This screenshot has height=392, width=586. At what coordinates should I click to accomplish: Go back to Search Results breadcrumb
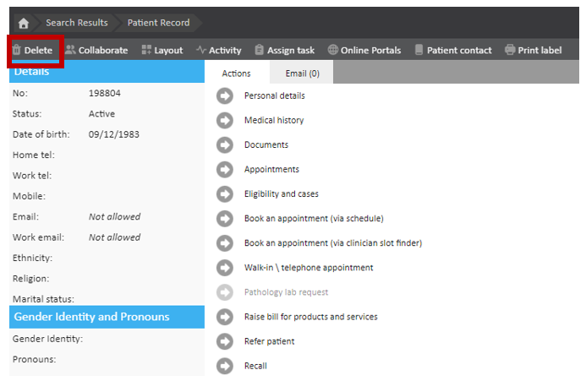76,22
